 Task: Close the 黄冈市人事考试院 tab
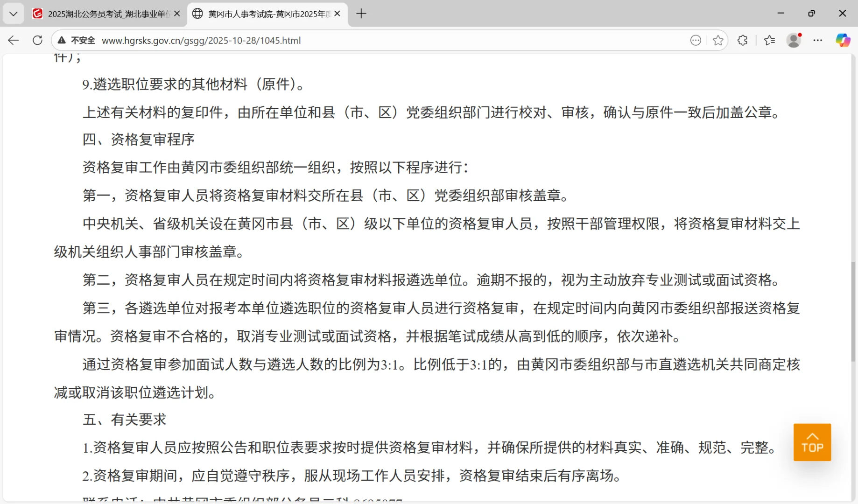(x=338, y=14)
